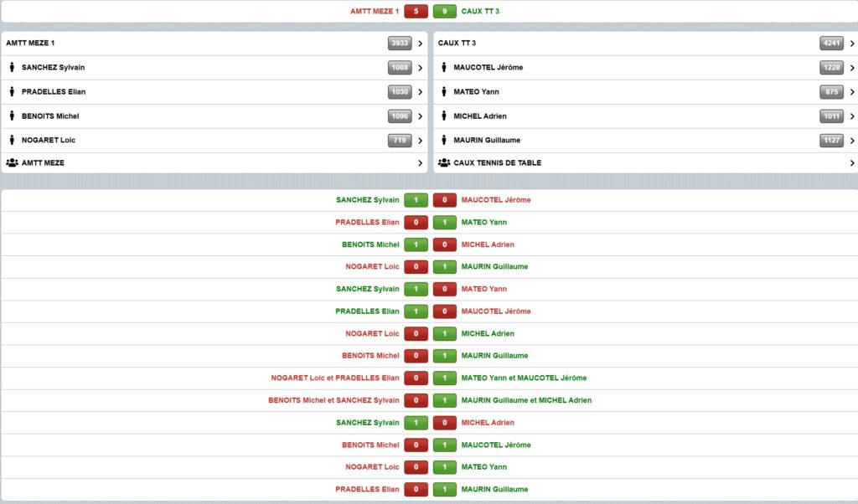
Task: Open doubles match NOGARET Loic et PRADELLES Elian
Action: point(335,378)
